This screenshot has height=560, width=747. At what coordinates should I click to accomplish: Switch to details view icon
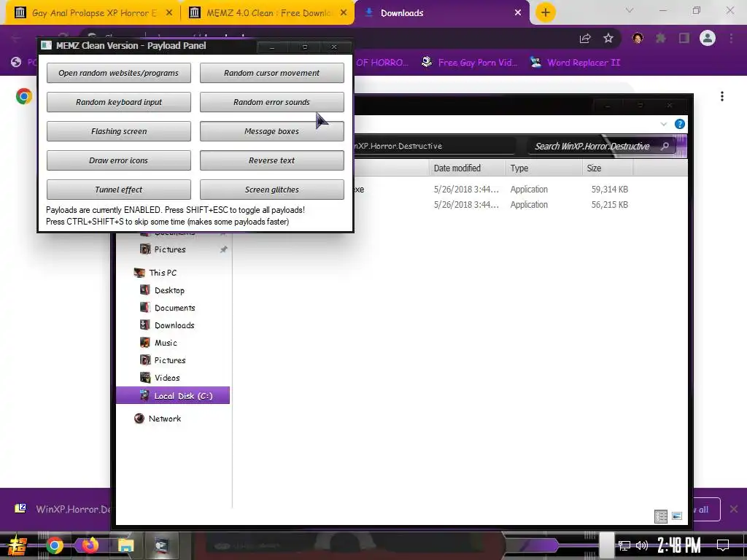(661, 516)
